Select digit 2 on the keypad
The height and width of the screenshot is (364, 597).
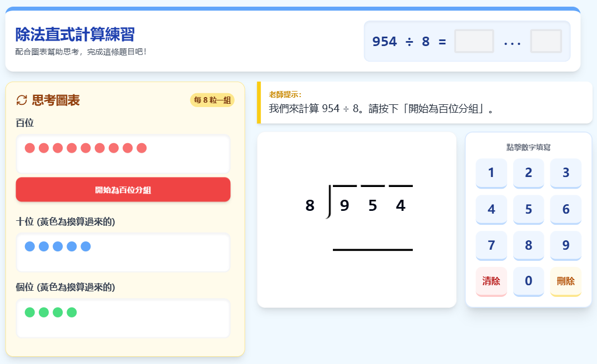point(528,173)
